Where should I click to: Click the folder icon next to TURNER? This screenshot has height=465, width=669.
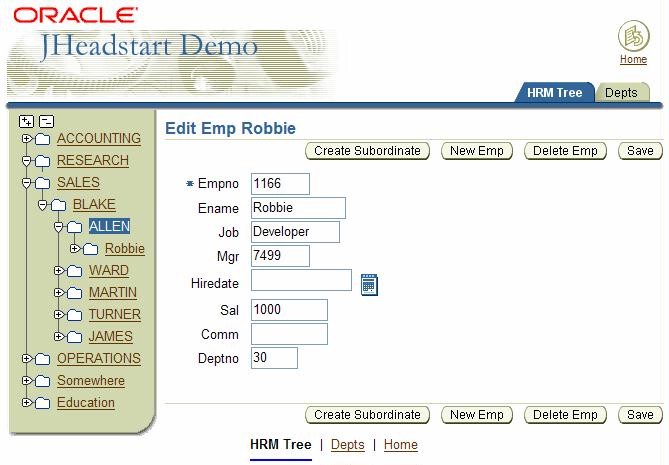click(74, 315)
